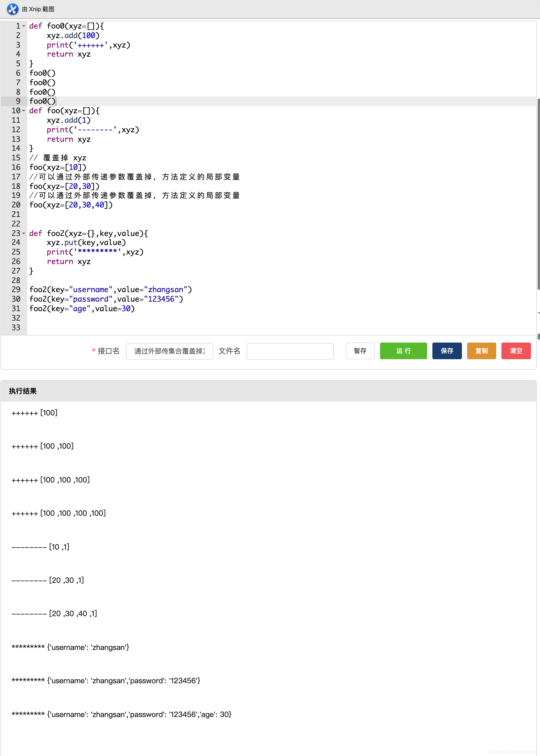Click the '// 覆盖掉 xyz' comment on line 15
The image size is (540, 756).
(x=58, y=158)
